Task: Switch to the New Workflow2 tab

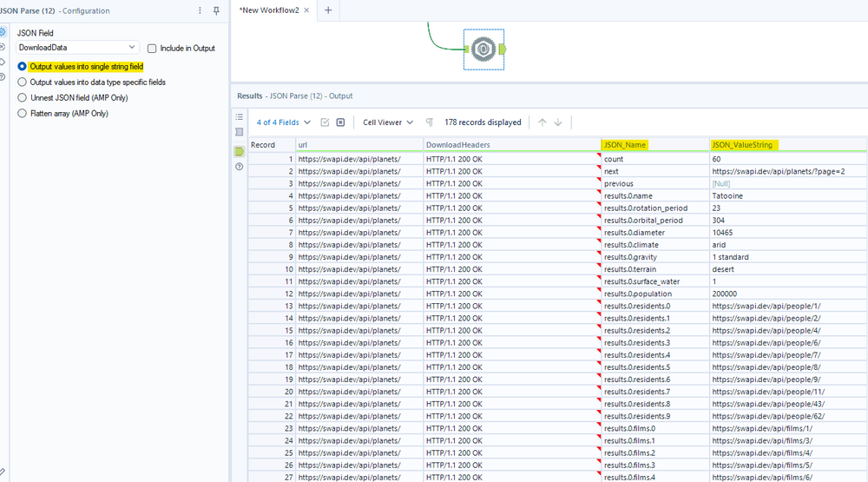Action: click(x=267, y=10)
